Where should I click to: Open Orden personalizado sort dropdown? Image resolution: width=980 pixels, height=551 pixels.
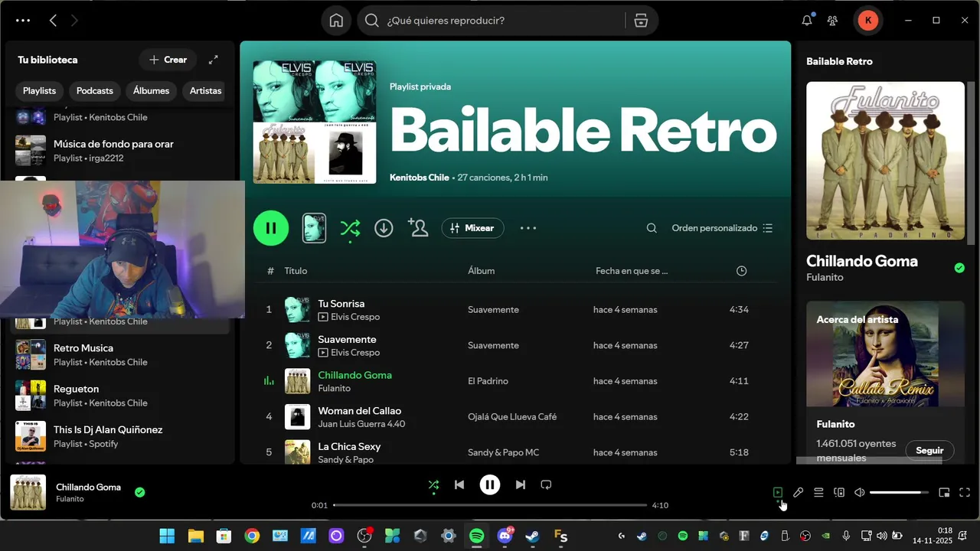(x=722, y=228)
